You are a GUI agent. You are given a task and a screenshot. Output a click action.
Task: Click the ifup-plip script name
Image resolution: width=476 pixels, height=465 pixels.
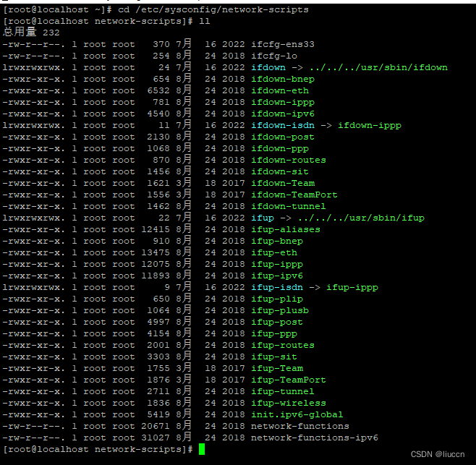click(277, 299)
